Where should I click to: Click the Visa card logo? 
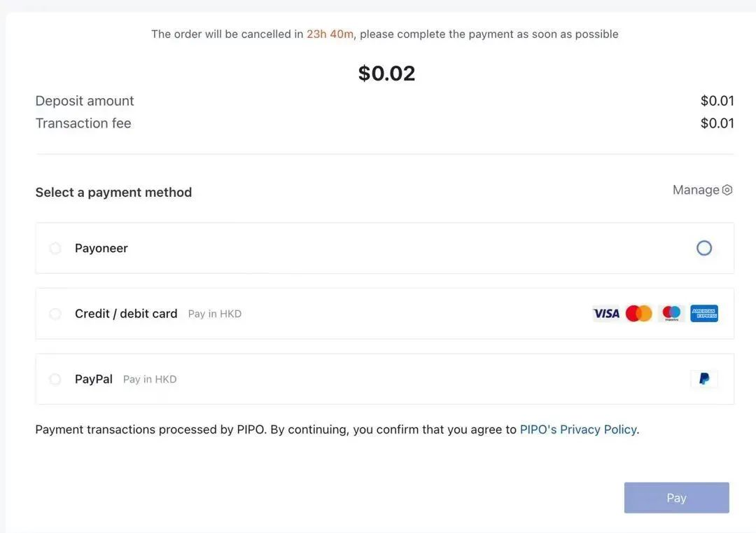(606, 314)
